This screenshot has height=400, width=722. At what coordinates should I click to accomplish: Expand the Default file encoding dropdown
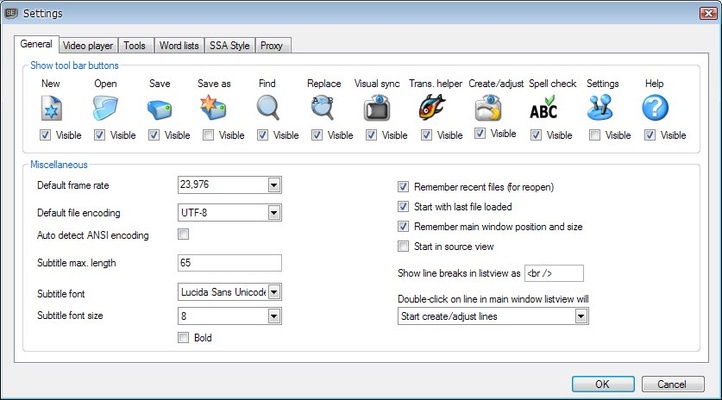274,212
